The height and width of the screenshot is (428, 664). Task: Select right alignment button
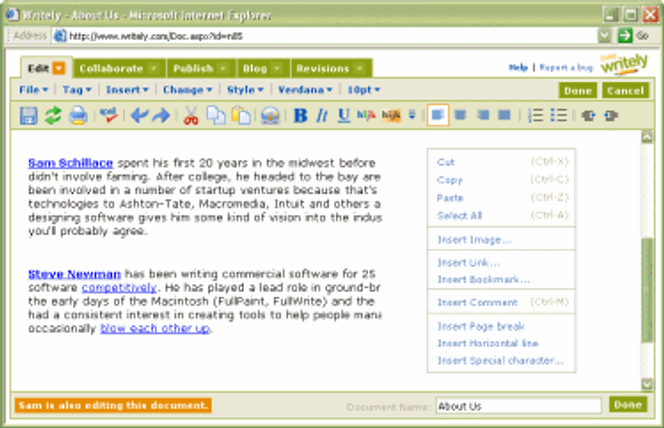483,115
